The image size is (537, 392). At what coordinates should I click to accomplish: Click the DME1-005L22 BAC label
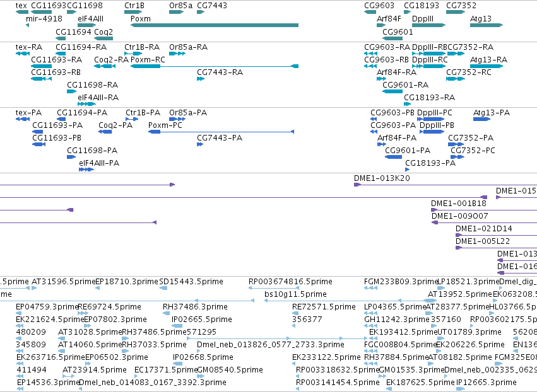point(483,241)
